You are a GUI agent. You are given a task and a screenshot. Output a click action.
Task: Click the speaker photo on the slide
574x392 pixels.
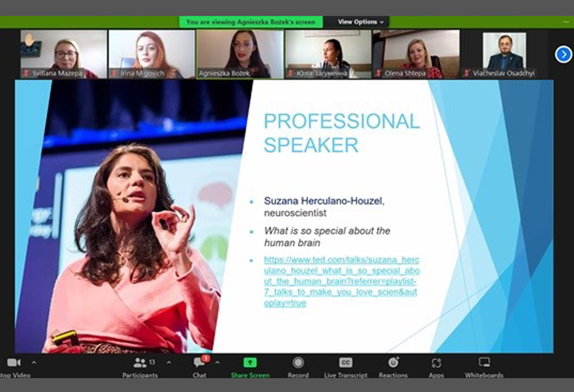point(133,217)
